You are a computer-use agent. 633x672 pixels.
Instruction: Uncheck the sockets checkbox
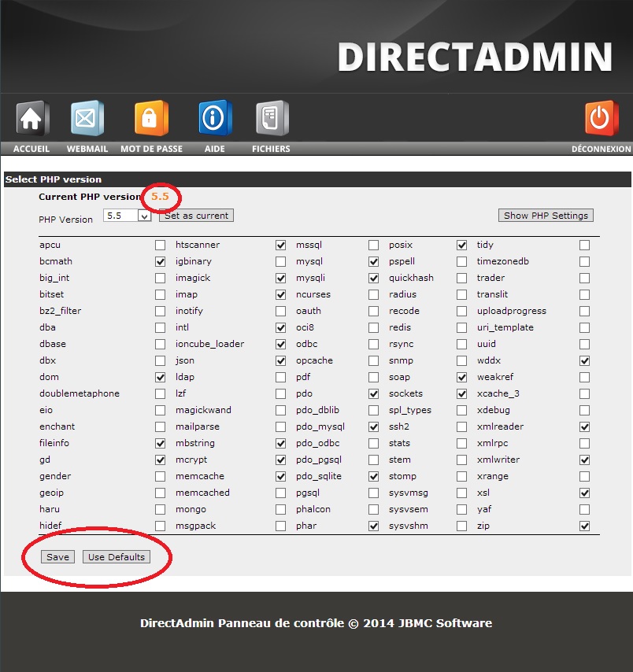coord(461,394)
